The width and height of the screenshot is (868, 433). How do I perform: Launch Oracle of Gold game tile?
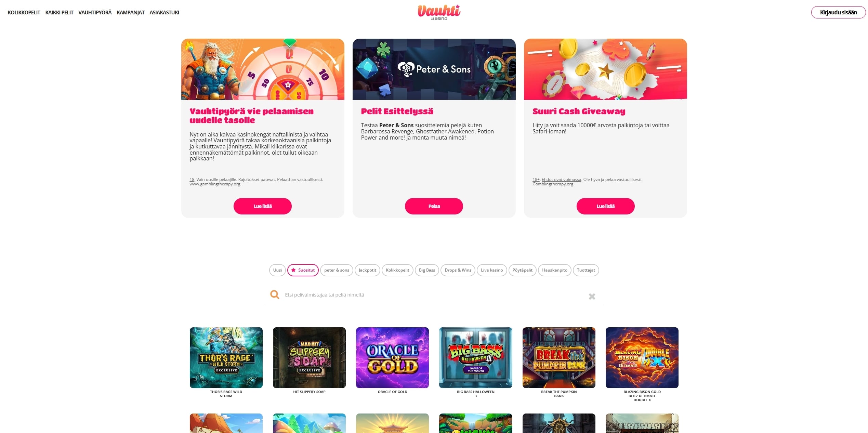coord(392,357)
